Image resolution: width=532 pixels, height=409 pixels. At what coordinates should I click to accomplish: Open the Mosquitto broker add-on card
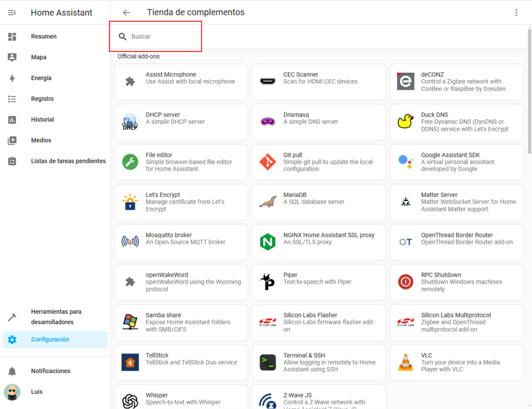[181, 242]
